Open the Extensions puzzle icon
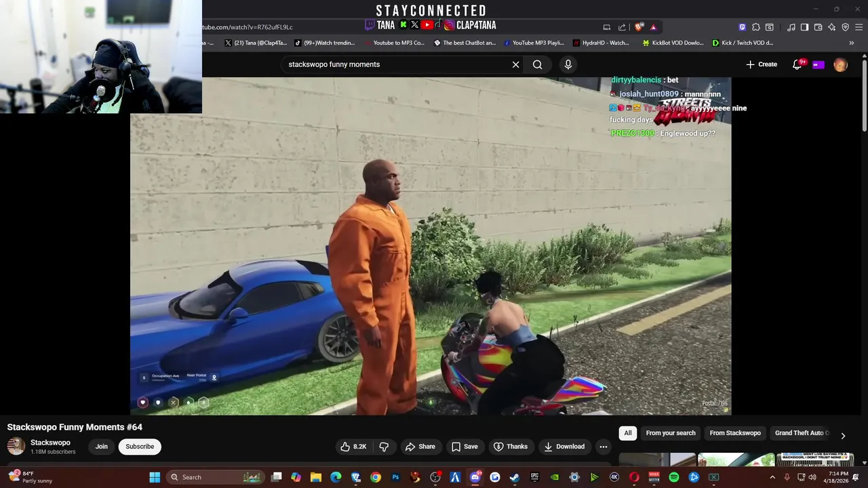This screenshot has width=868, height=488. tap(756, 27)
